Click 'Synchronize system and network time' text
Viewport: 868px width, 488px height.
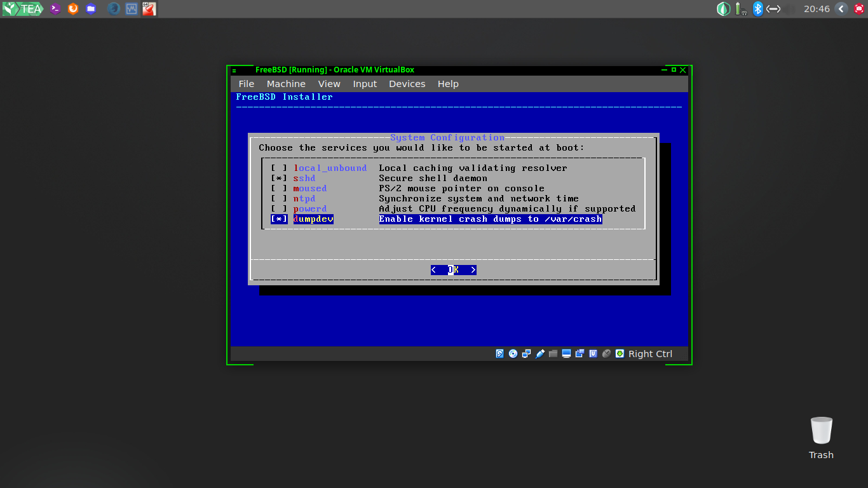coord(478,199)
